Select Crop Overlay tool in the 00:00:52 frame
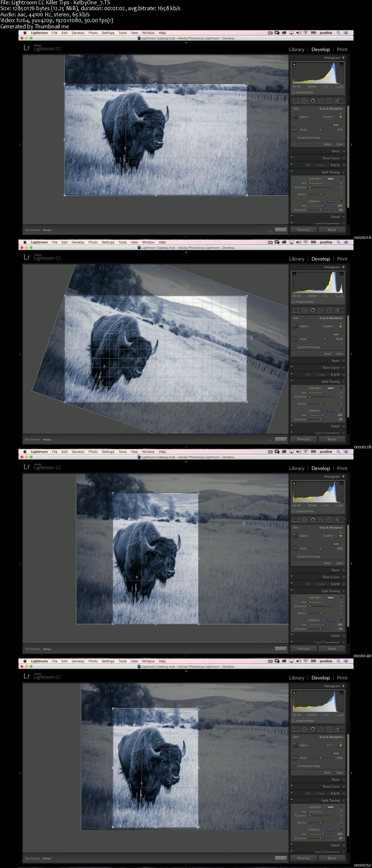The width and height of the screenshot is (372, 868). pyautogui.click(x=296, y=729)
